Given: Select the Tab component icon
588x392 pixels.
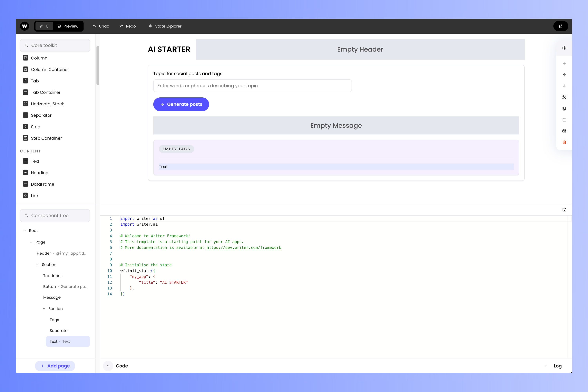Looking at the screenshot, I should coord(25,81).
